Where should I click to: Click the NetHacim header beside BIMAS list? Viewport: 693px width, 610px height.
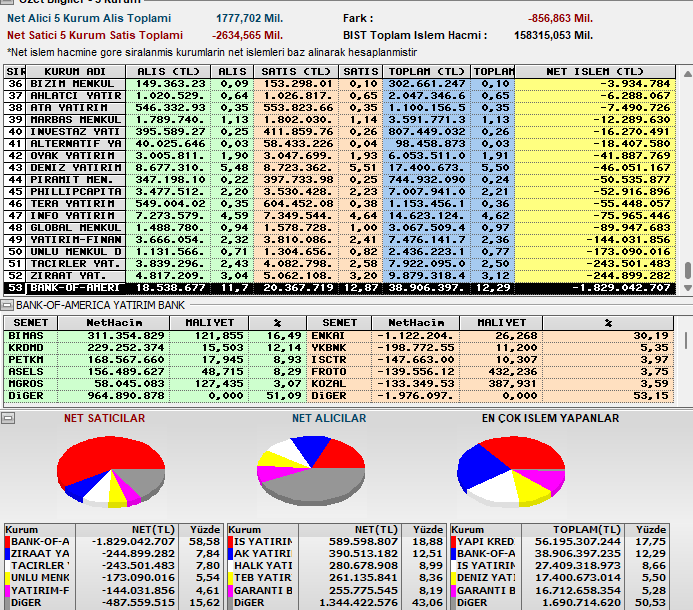(114, 323)
